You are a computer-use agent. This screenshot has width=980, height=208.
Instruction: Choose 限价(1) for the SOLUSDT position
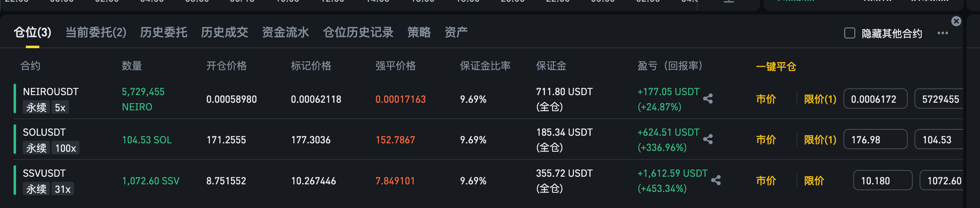pos(820,140)
